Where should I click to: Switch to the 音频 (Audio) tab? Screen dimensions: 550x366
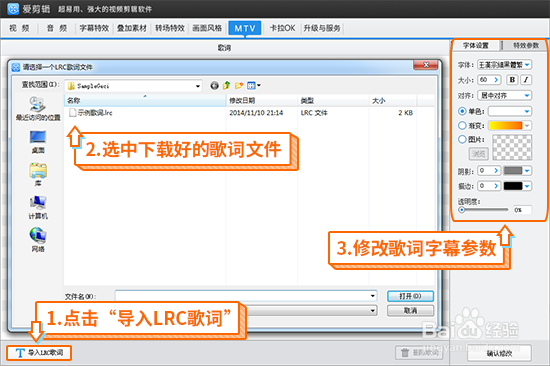(x=57, y=28)
